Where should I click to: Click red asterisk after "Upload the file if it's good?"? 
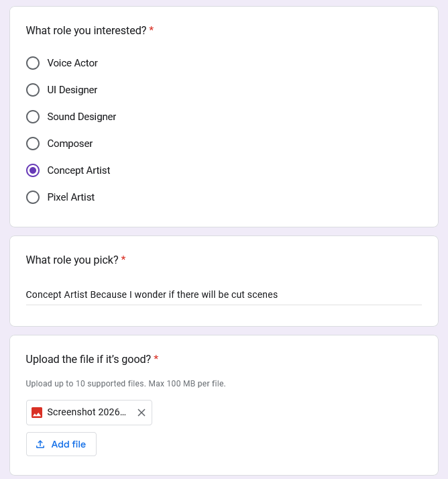[x=156, y=360]
